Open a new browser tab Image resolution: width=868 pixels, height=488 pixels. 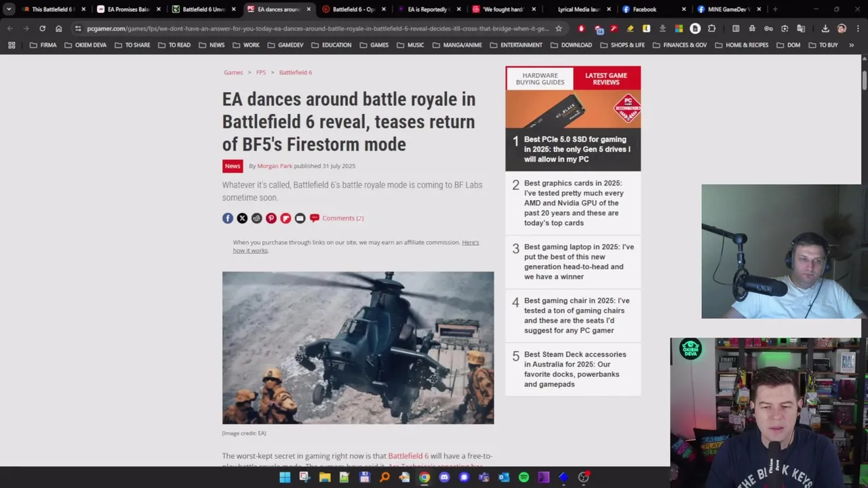[775, 9]
